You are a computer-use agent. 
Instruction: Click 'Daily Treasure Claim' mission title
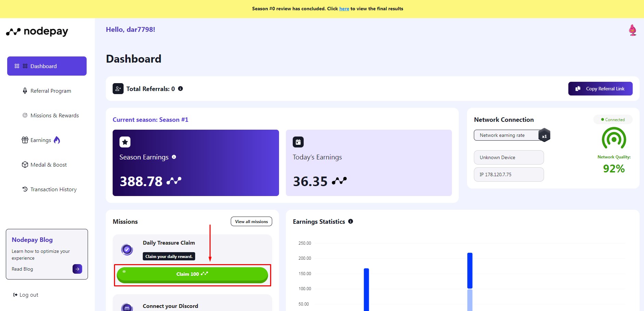point(169,243)
